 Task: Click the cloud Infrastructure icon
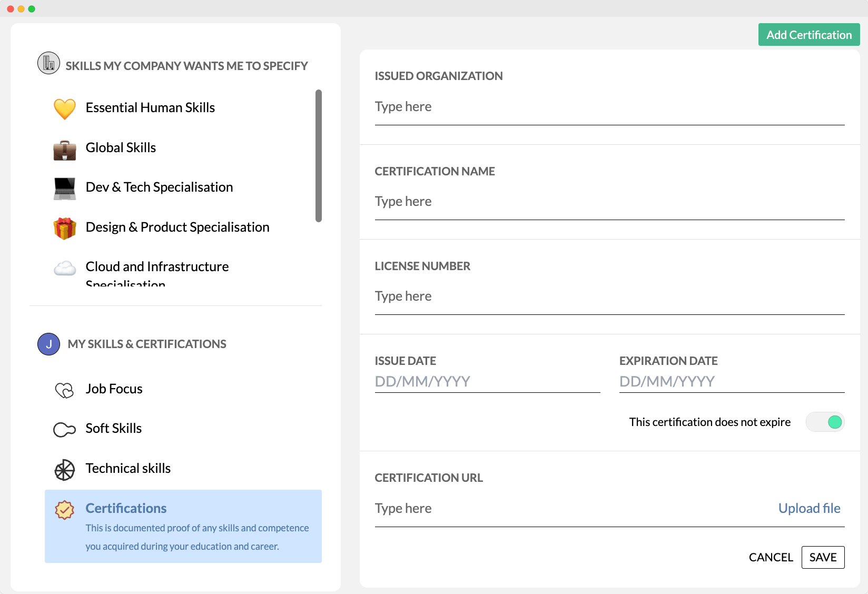pos(65,268)
